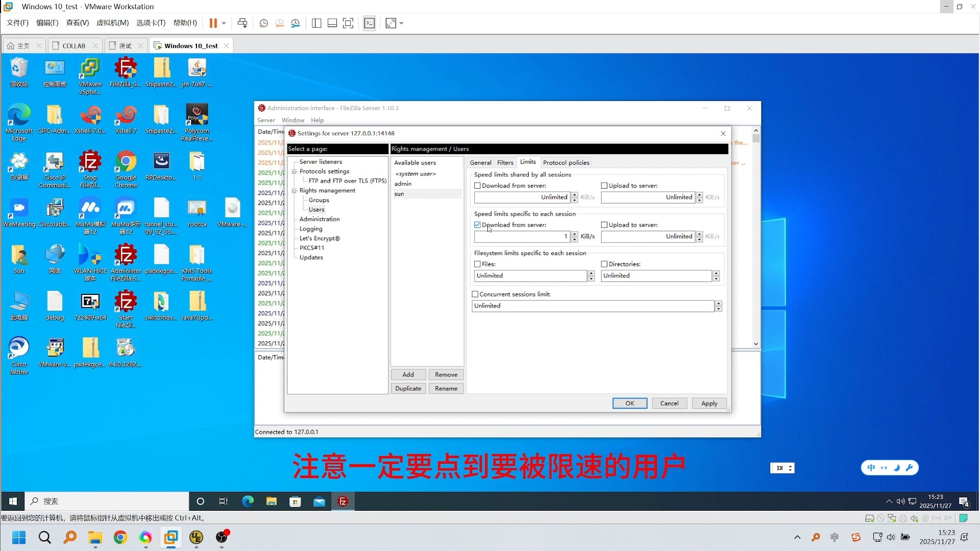Open the VMware vSphere desktop icon
Screen dimensions: 980x551
pos(90,76)
